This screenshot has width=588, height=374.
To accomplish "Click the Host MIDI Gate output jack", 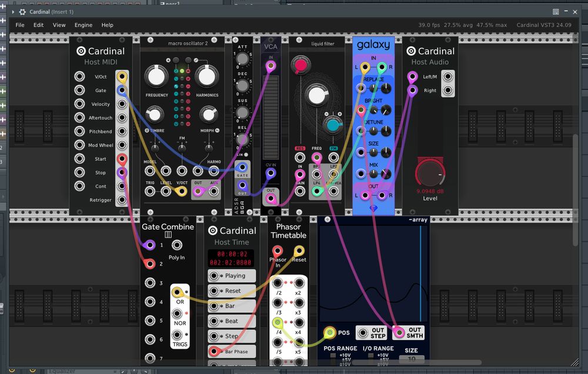I will click(x=122, y=91).
